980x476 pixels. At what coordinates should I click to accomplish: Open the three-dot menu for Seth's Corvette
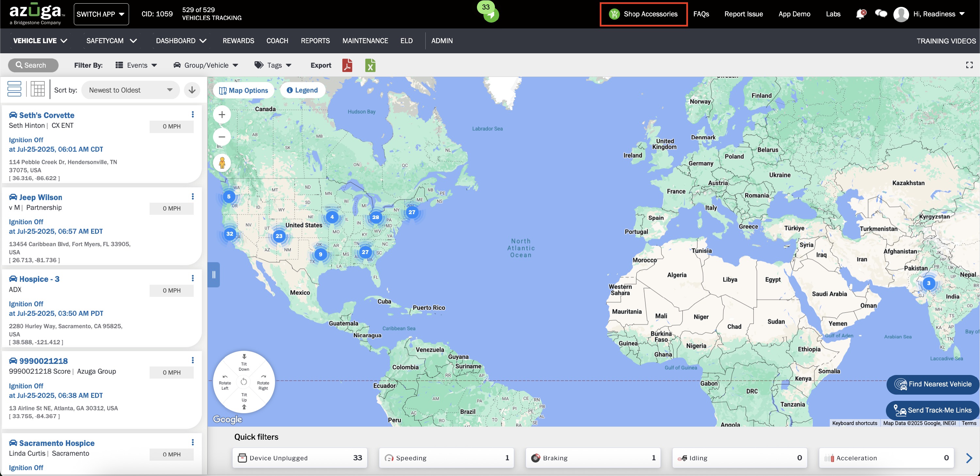coord(192,114)
